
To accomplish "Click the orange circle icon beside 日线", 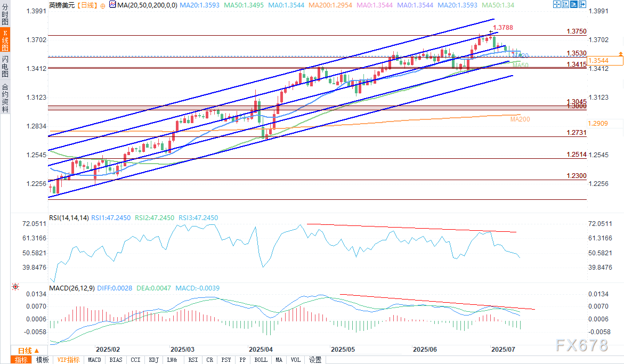I will click(102, 5).
